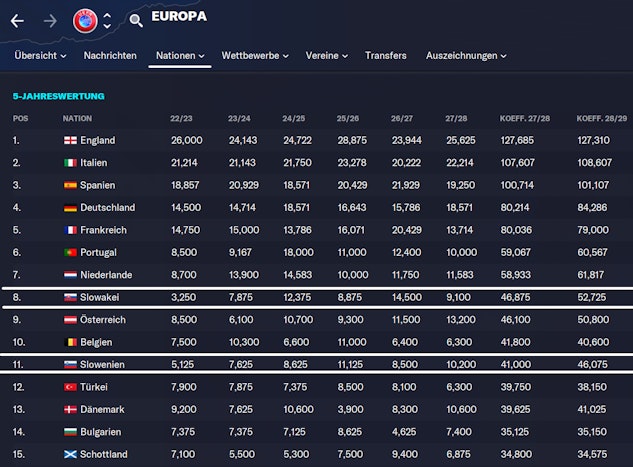
Task: Click the UEFA Europa logo badge
Action: point(85,20)
